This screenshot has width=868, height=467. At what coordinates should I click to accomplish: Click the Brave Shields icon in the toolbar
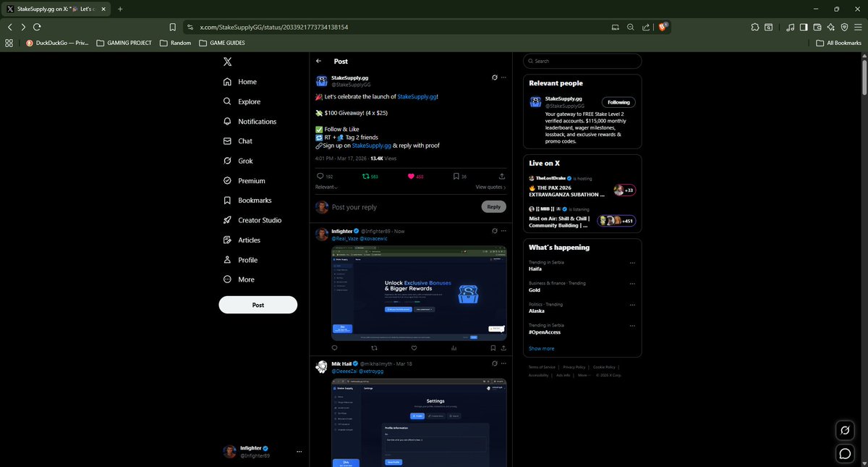pos(663,27)
